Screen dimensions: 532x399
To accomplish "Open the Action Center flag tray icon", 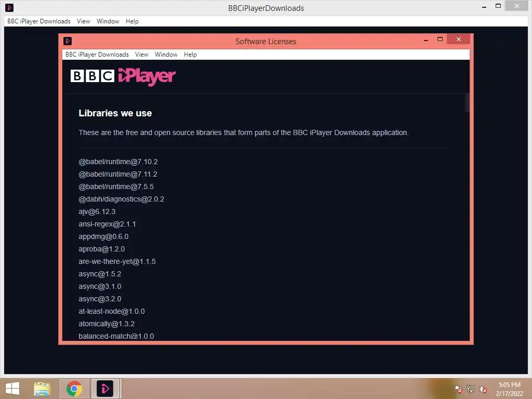I will (458, 389).
